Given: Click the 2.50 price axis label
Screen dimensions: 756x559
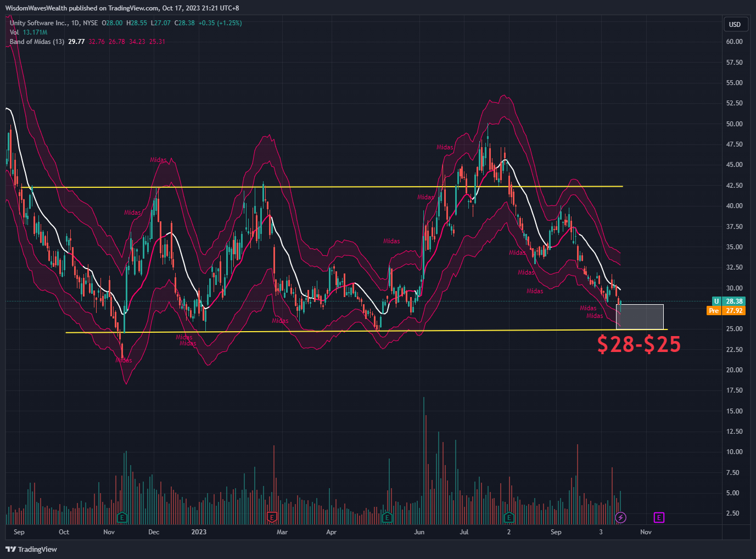Looking at the screenshot, I should (732, 513).
